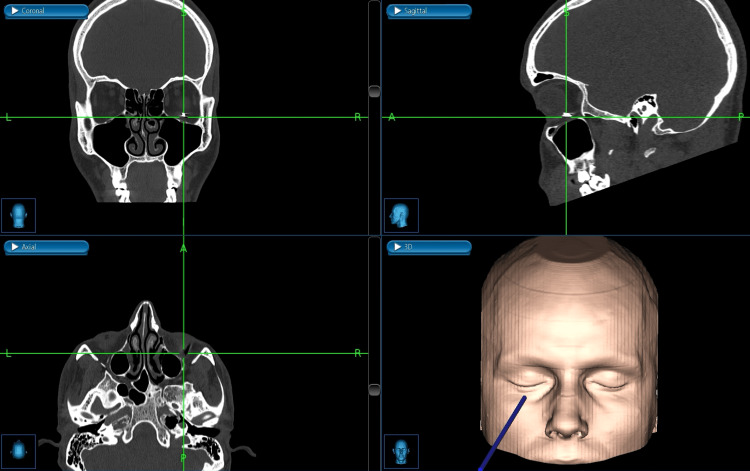Click the coronal CT skull image
The width and height of the screenshot is (750, 471).
tap(143, 101)
